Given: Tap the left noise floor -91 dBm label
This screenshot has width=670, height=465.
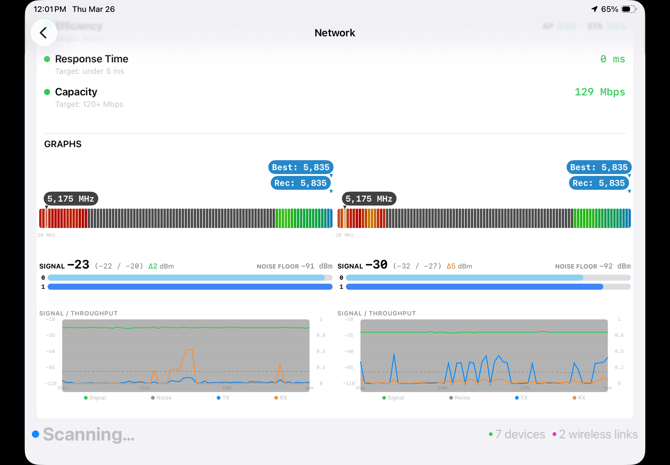Looking at the screenshot, I should (x=294, y=266).
